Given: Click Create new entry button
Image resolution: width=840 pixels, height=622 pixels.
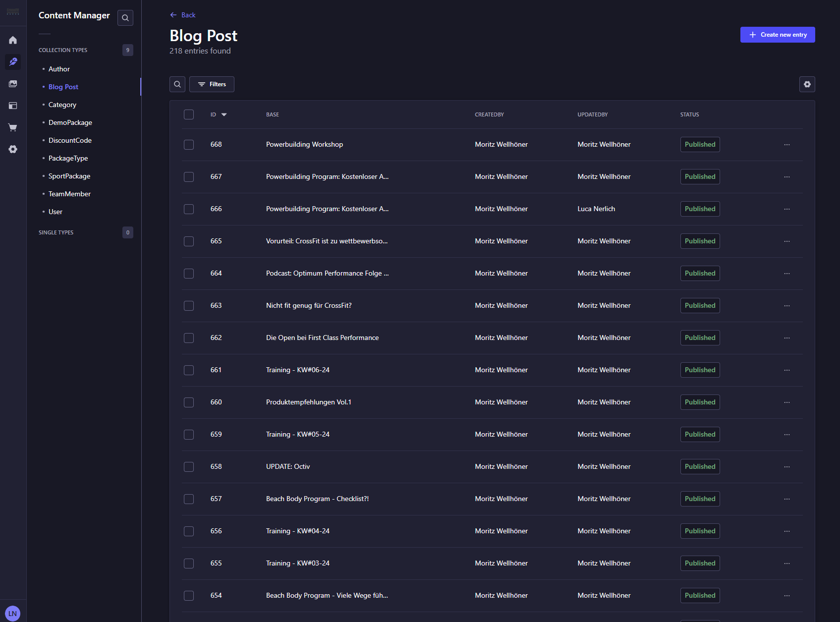Looking at the screenshot, I should (x=777, y=35).
